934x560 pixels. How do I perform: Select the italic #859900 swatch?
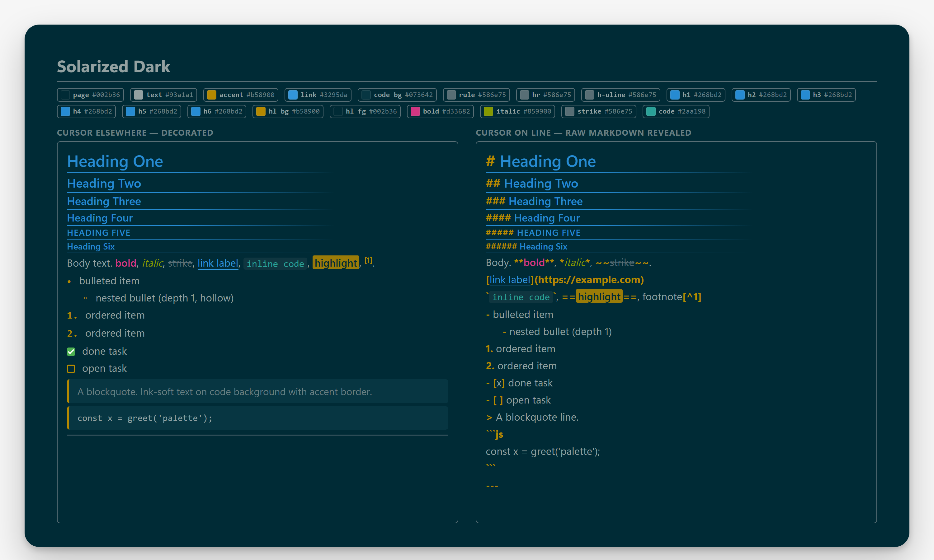[517, 111]
